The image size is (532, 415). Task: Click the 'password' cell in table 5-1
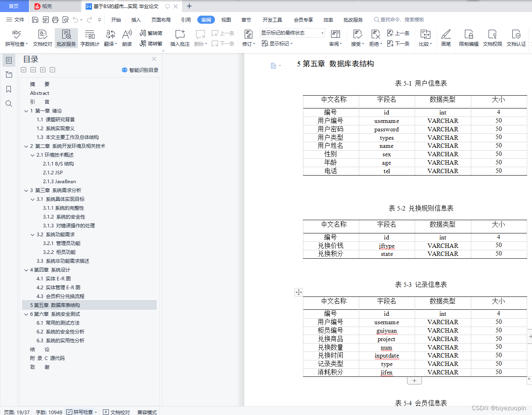[x=387, y=129]
